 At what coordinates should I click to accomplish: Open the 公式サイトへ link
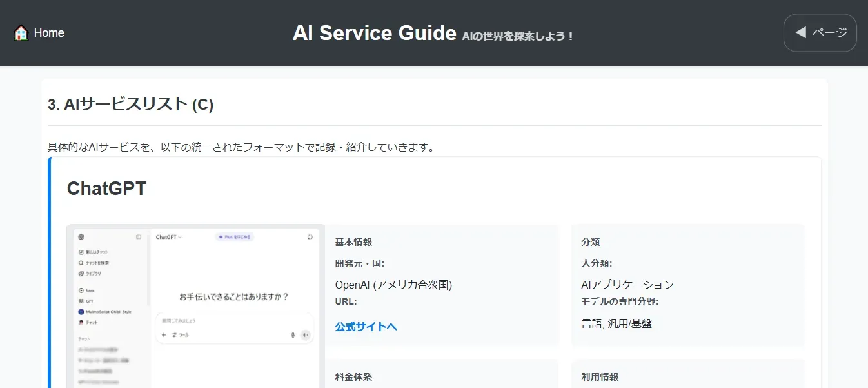click(366, 327)
